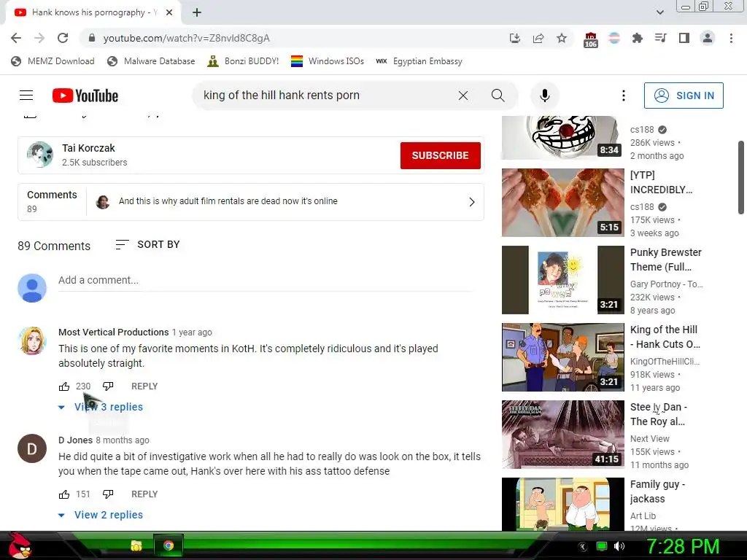Open Tai Korczak channel name
The image size is (747, 560).
pos(88,148)
